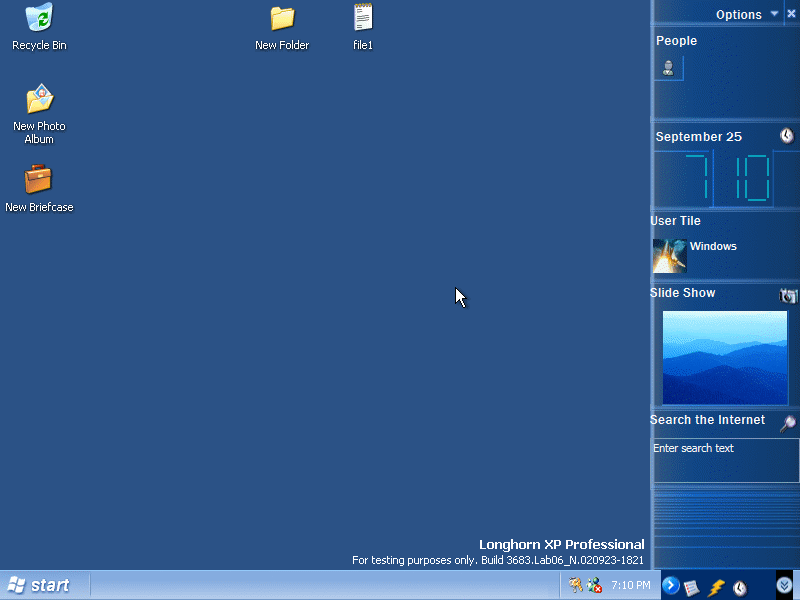Select the New Folder desktop icon

pos(282,28)
